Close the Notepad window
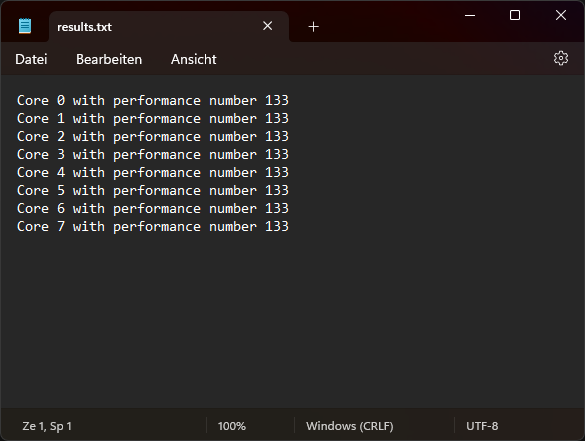Viewport: 585px width, 441px height. pyautogui.click(x=561, y=15)
